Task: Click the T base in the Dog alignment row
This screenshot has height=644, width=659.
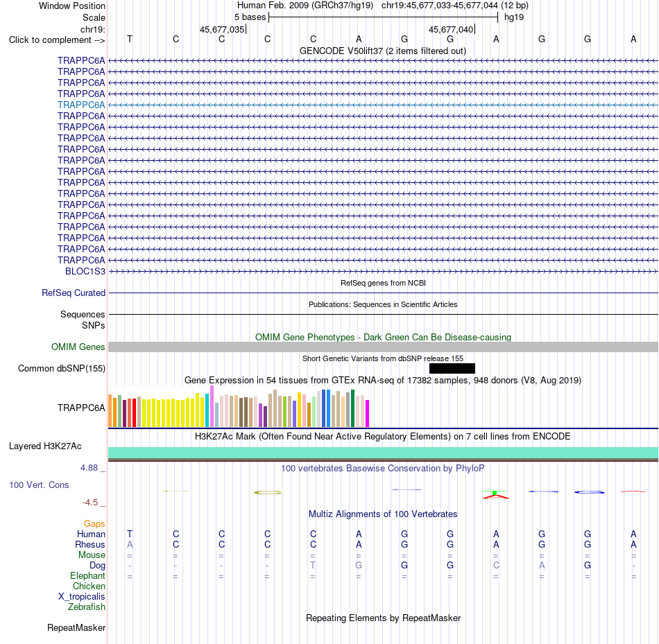Action: point(313,566)
